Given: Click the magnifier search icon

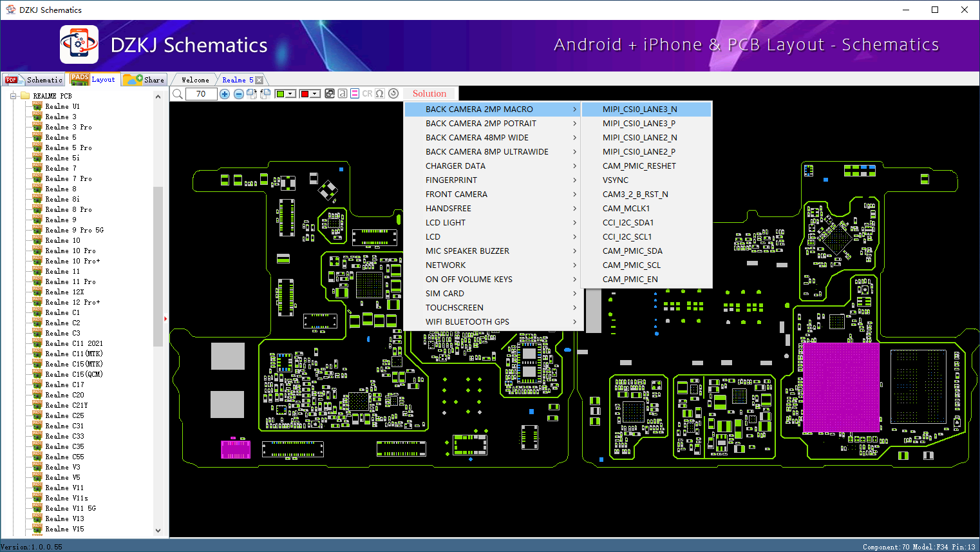Looking at the screenshot, I should 178,94.
